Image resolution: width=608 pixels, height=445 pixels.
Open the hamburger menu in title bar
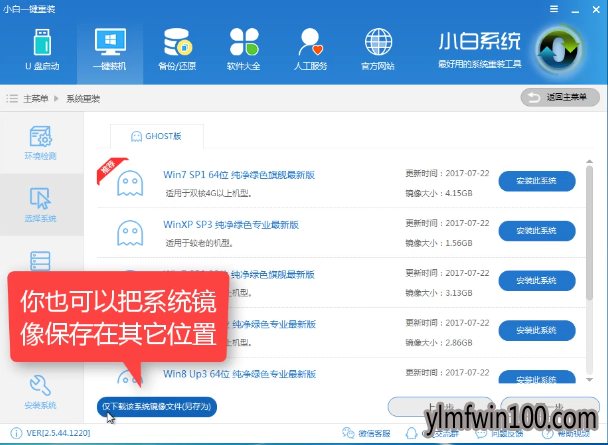point(554,9)
